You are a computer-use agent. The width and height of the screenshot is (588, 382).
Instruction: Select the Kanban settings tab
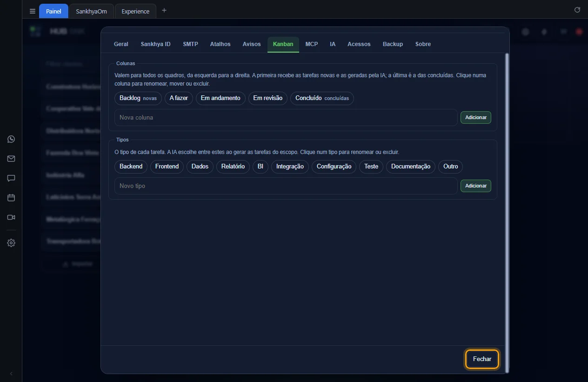coord(283,44)
